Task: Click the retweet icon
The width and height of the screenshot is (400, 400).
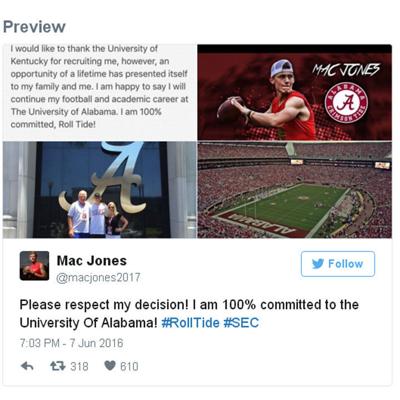Action: coord(57,366)
